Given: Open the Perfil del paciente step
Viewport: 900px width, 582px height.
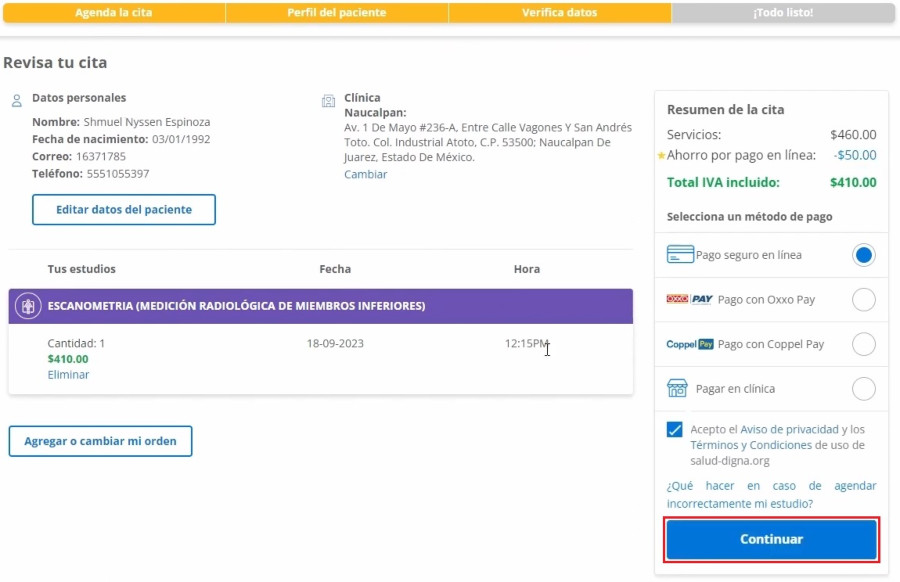Looking at the screenshot, I should (x=337, y=13).
